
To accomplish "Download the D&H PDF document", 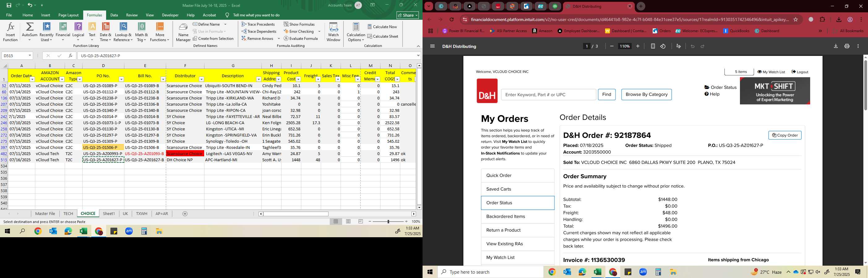I will (x=836, y=46).
